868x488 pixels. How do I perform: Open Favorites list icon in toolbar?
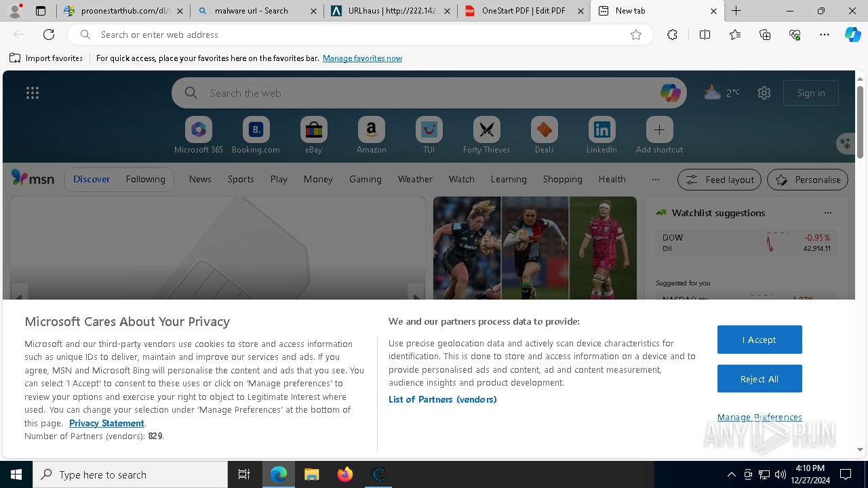[x=735, y=35]
